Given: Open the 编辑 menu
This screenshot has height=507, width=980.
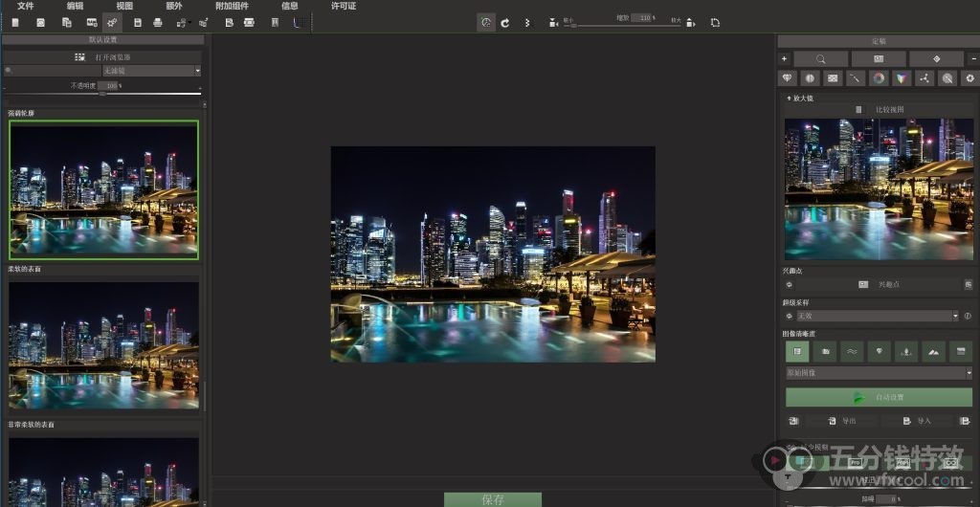Looking at the screenshot, I should pyautogui.click(x=75, y=7).
